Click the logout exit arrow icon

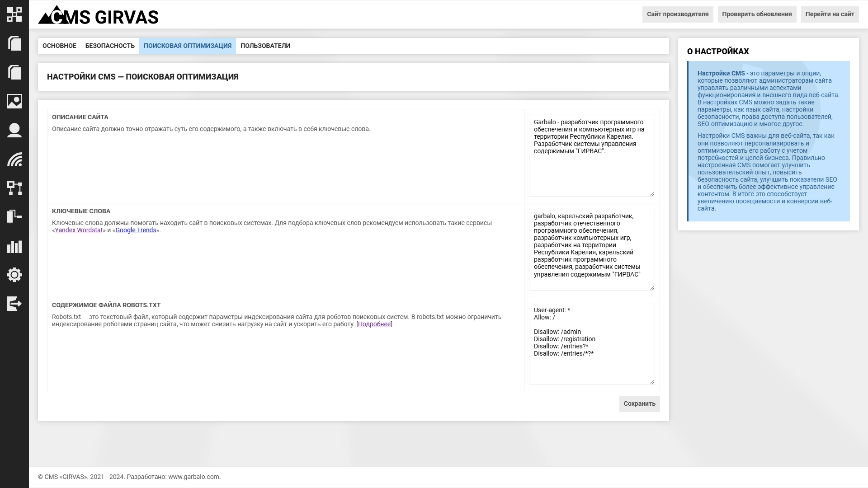(x=14, y=304)
